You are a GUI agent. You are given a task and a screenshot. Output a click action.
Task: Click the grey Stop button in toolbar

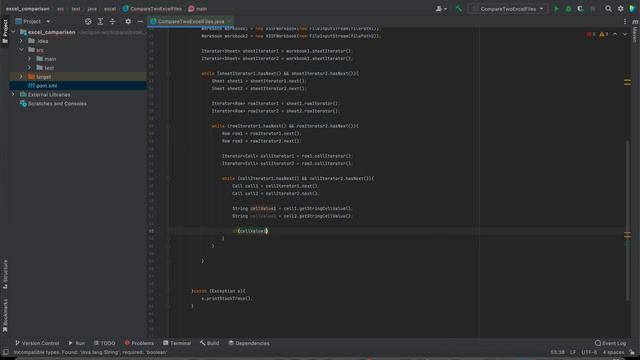coord(593,9)
